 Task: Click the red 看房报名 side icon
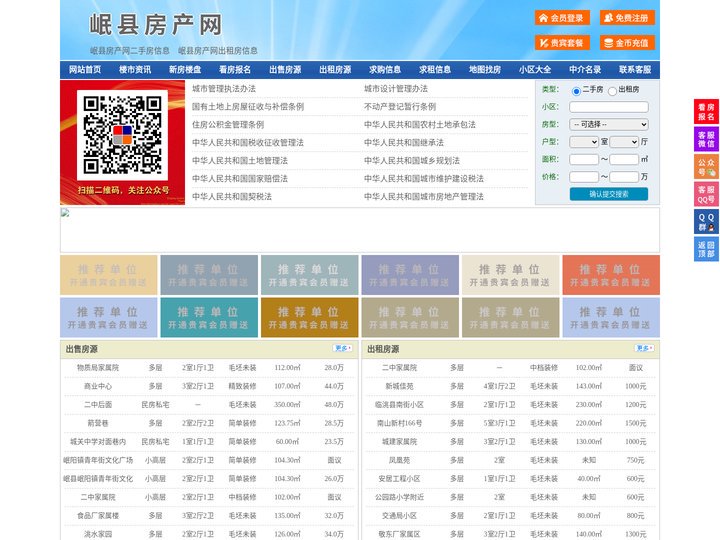point(706,112)
